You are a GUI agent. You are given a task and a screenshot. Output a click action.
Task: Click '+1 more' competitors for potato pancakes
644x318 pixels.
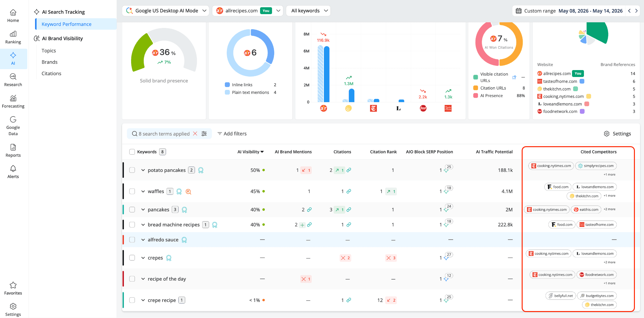(609, 174)
